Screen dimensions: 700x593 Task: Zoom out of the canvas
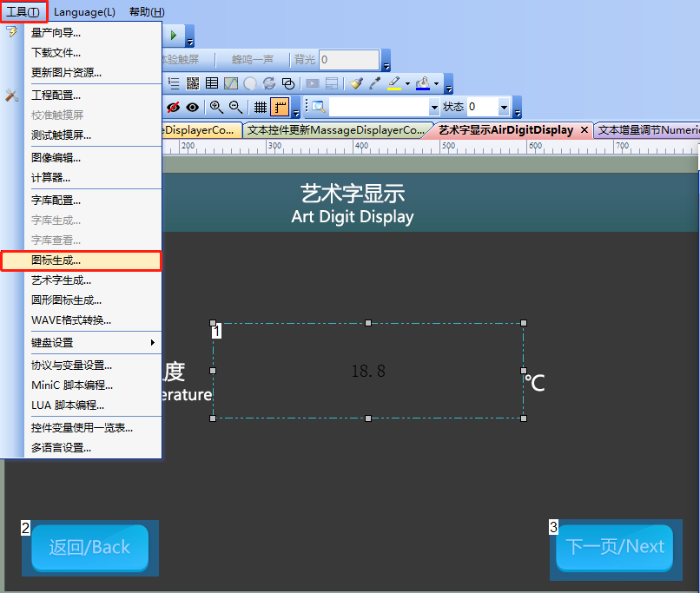point(235,107)
